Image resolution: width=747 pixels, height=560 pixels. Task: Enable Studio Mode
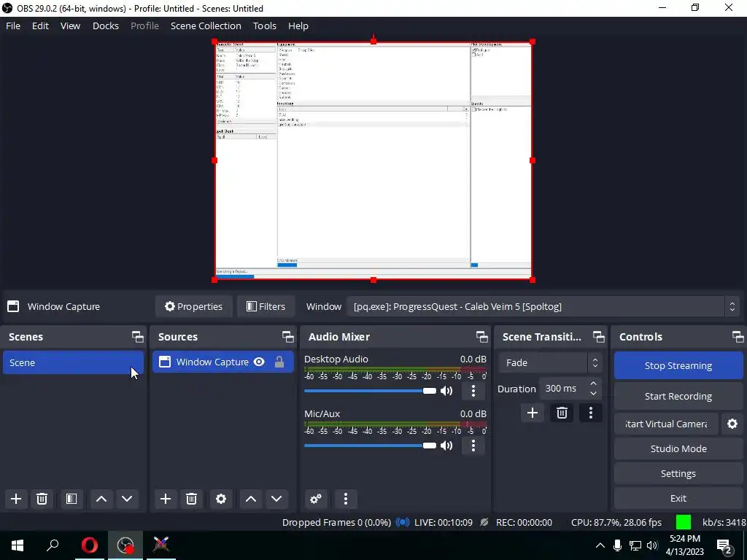pos(678,448)
